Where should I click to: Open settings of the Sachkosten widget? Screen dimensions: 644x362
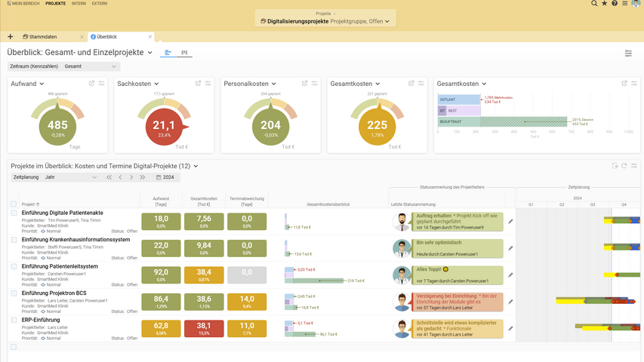208,84
